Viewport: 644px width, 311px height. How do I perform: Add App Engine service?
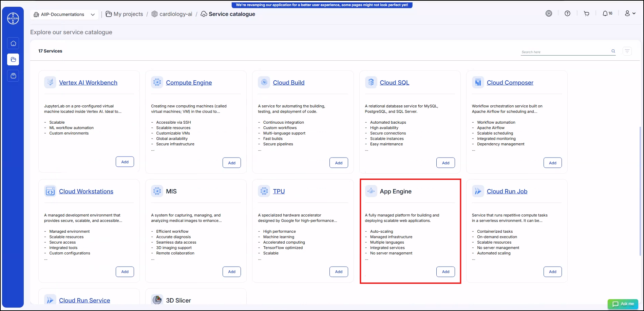coord(446,272)
